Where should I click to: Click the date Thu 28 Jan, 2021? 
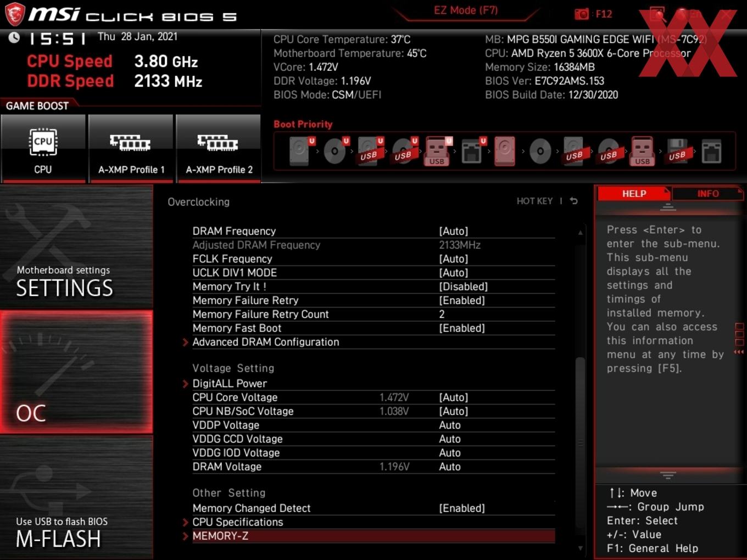click(x=137, y=37)
